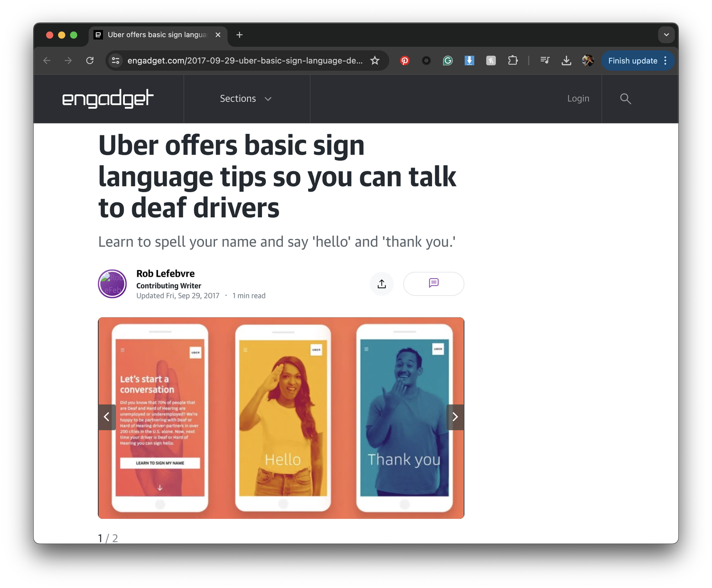Open comments with the speech bubble button
This screenshot has height=588, width=712.
coord(434,284)
